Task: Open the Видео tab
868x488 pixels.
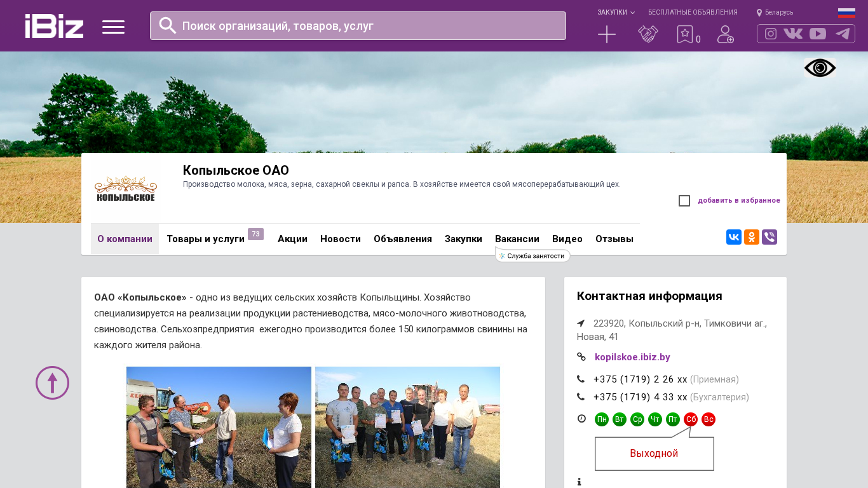Action: [567, 239]
